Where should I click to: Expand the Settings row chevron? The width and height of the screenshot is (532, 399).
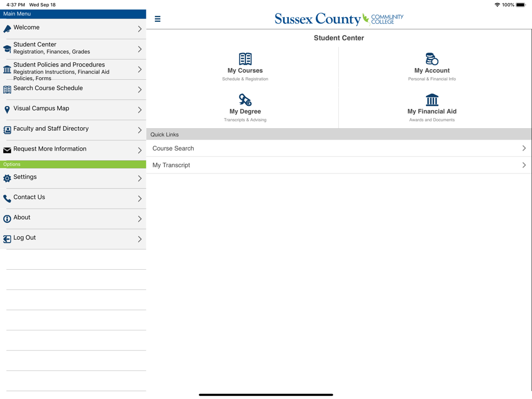pos(140,178)
